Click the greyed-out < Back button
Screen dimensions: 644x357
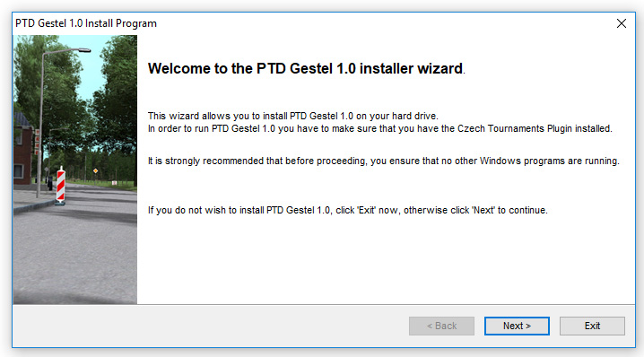441,326
